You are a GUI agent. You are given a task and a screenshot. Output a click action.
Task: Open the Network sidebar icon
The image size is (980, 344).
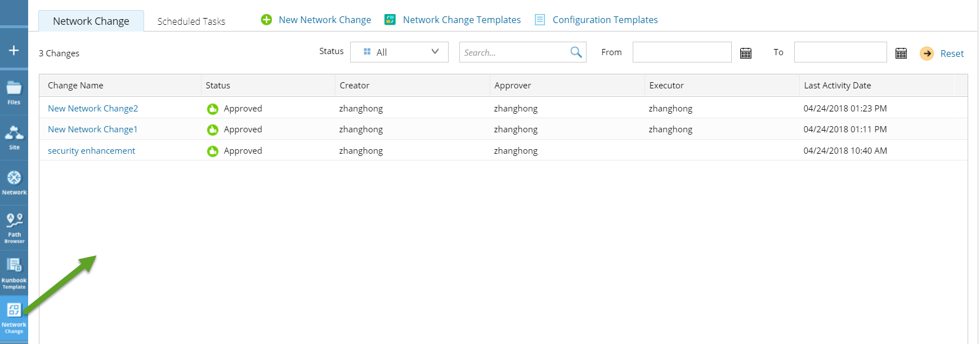(x=14, y=183)
